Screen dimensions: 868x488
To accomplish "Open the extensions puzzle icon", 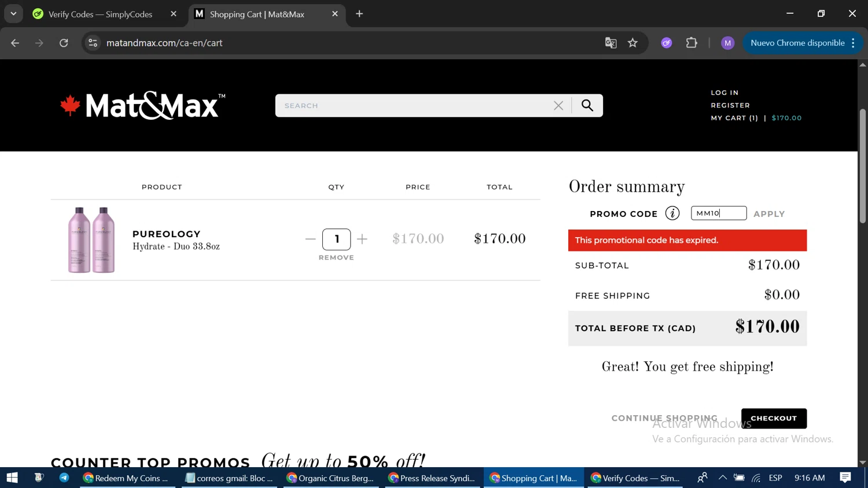I will [692, 43].
